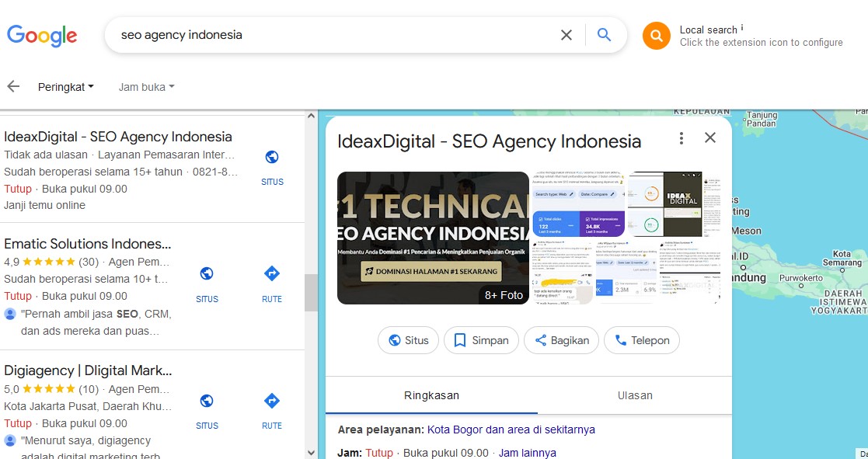Click the Simpan button
The width and height of the screenshot is (868, 459).
(481, 340)
